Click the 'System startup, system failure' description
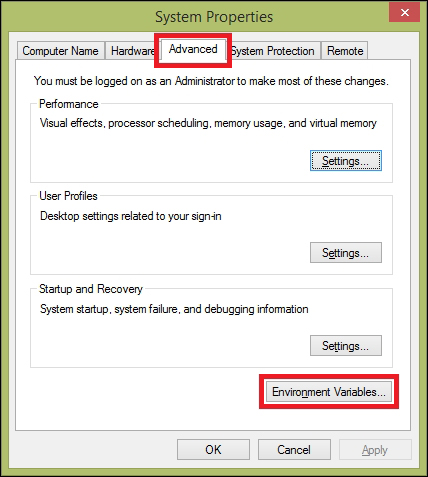Viewport: 428px width, 477px height. (x=174, y=309)
